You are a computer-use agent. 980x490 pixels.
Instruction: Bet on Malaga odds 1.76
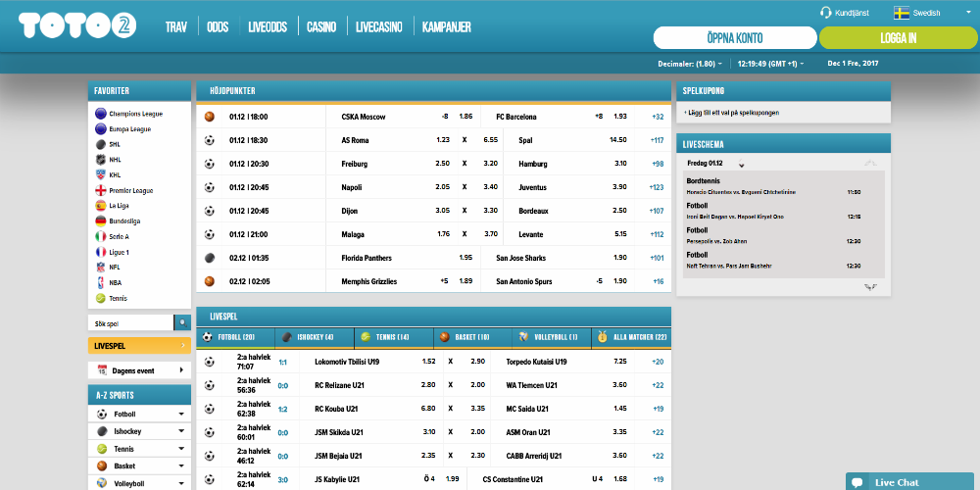[x=444, y=234]
